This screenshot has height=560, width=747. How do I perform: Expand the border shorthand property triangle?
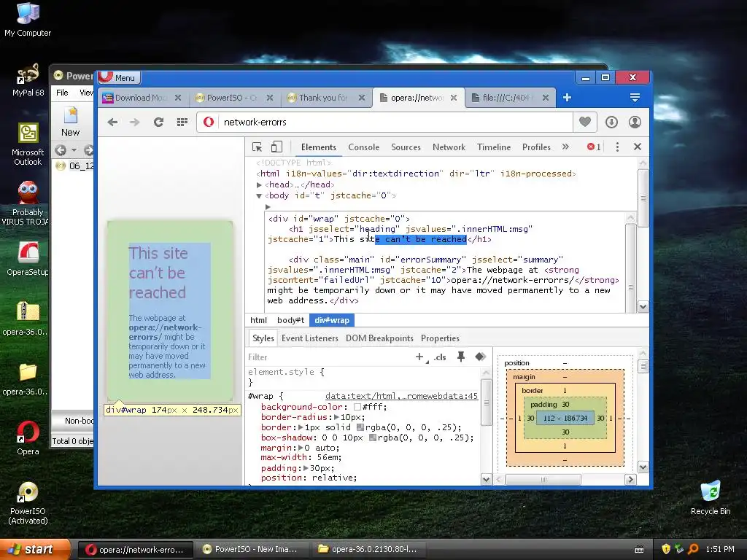(301, 427)
